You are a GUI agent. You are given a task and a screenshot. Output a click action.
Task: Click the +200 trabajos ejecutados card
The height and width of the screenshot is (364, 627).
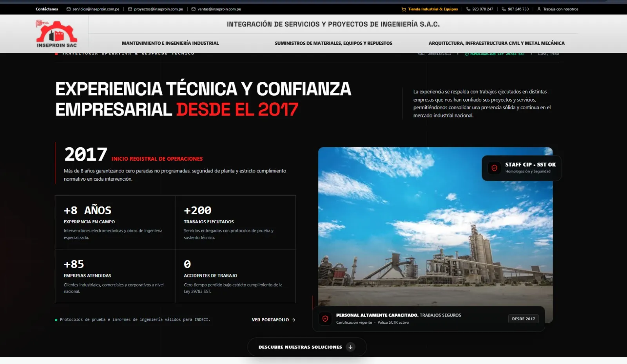tap(236, 222)
